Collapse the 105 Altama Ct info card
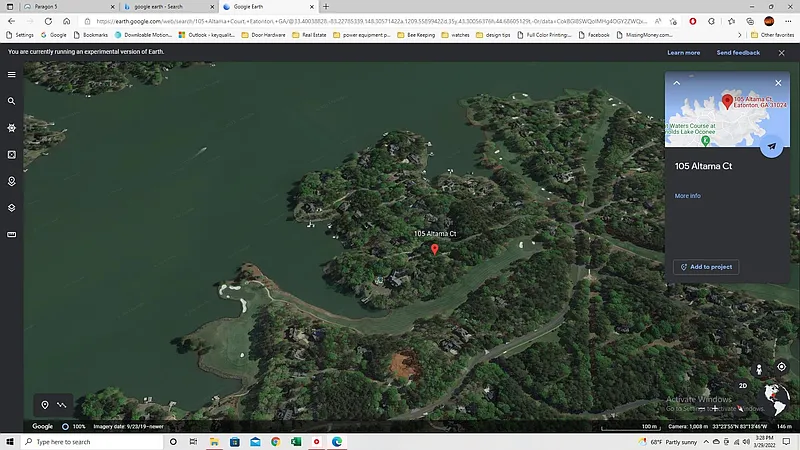The height and width of the screenshot is (450, 800). tap(677, 83)
